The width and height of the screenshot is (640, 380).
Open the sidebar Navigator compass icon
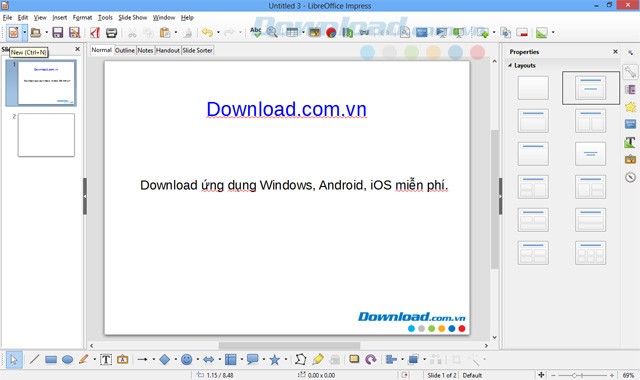630,177
